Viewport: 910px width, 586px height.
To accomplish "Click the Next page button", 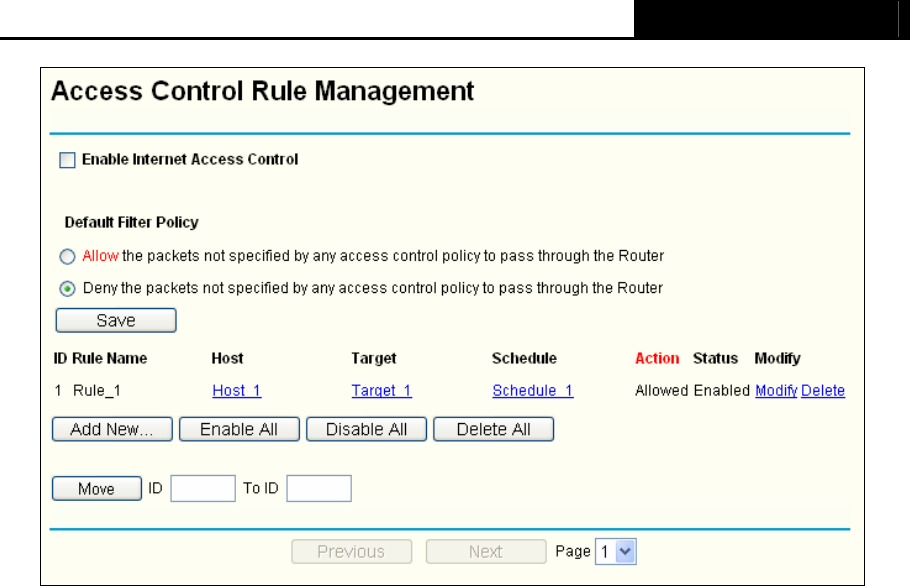I will (x=486, y=551).
